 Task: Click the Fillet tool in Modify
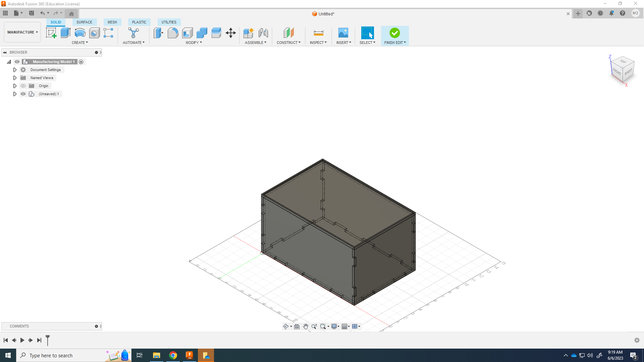pos(173,33)
